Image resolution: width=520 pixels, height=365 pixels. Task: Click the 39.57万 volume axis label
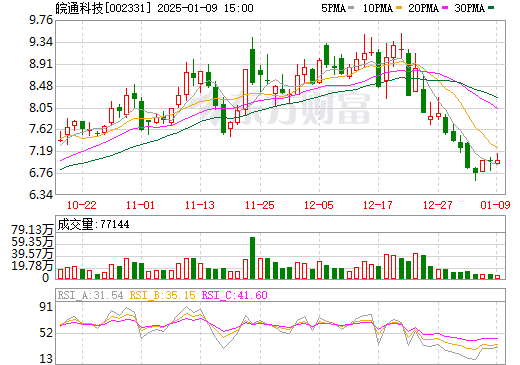(32, 254)
